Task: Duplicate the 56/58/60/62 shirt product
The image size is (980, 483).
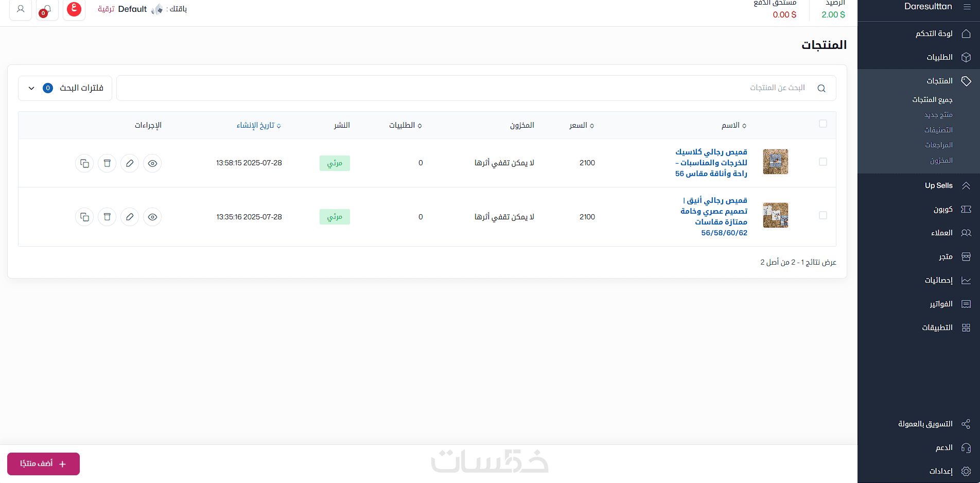Action: pos(84,217)
